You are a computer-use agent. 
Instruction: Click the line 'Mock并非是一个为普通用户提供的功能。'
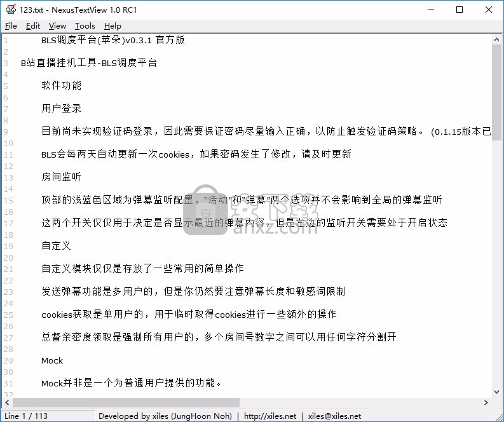point(132,383)
